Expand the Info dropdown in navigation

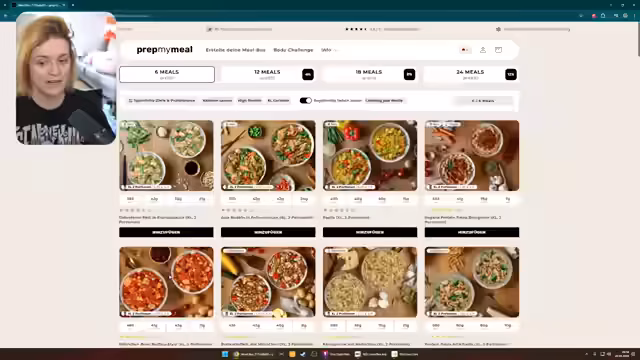(329, 50)
